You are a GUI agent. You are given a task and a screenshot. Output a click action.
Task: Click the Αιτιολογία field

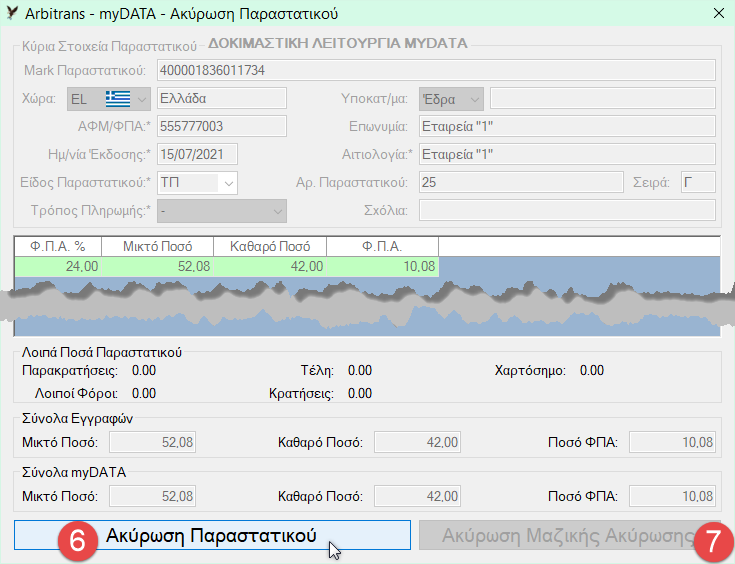pyautogui.click(x=567, y=154)
